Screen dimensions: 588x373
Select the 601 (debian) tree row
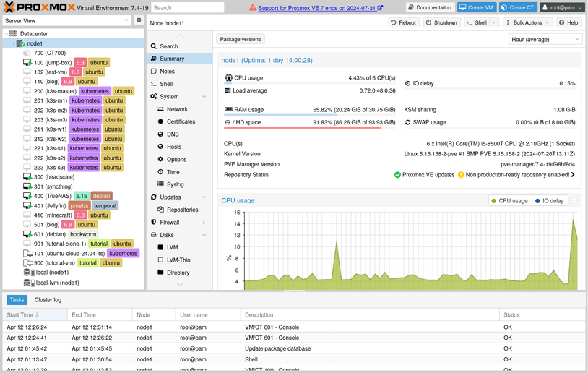(73, 234)
